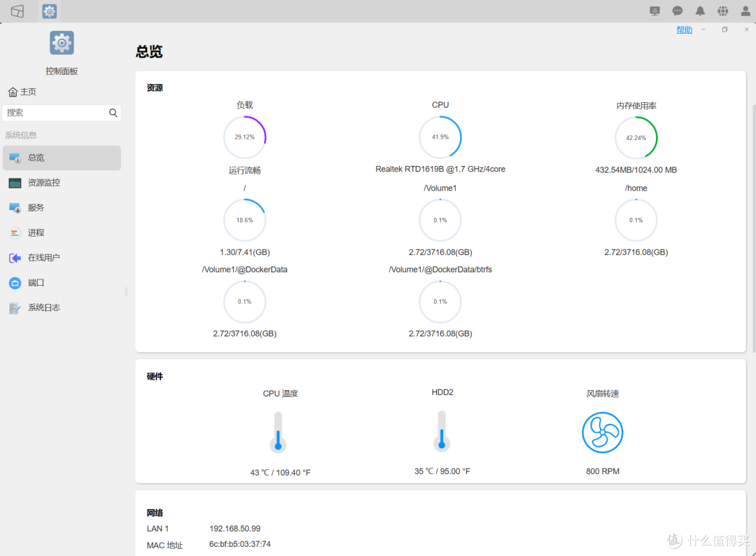Click the HDD2 label
The image size is (756, 556).
(442, 393)
